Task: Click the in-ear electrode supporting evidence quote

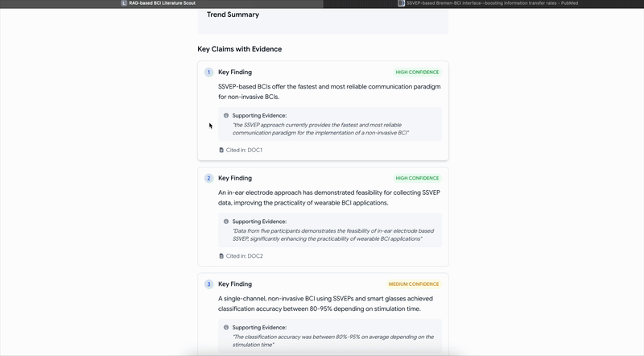Action: click(x=326, y=235)
